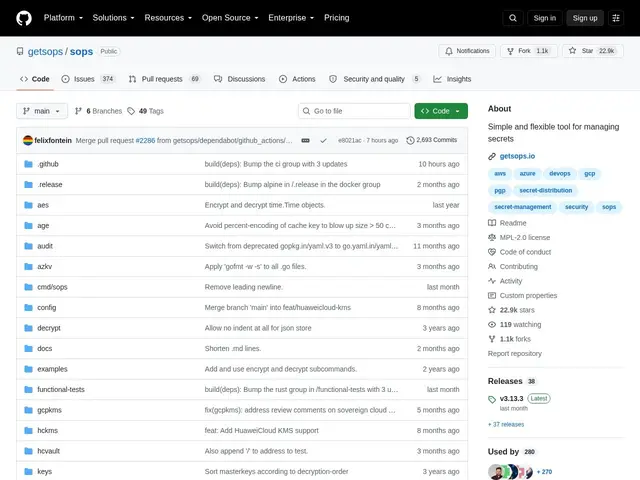Open the GitHub home logo
This screenshot has width=640, height=480.
pos(24,18)
